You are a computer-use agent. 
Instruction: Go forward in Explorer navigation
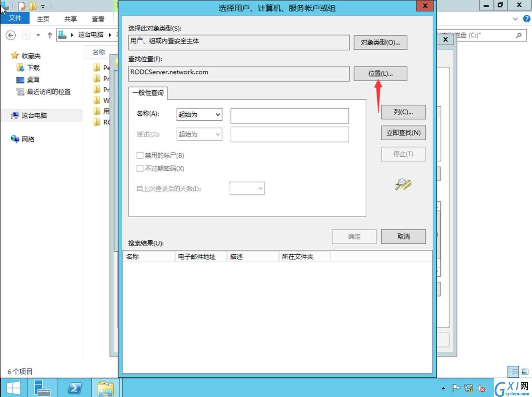click(26, 35)
